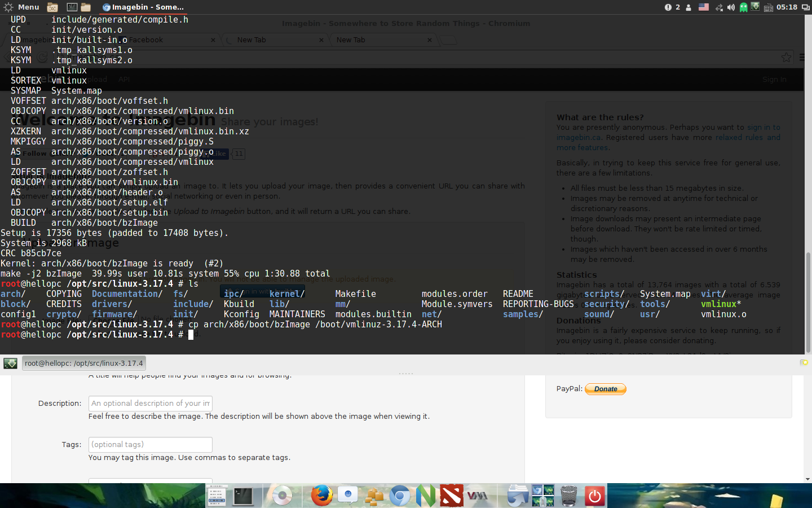Open the US keyboard layout flag indicator
Screen dimensions: 812x508
[704, 7]
